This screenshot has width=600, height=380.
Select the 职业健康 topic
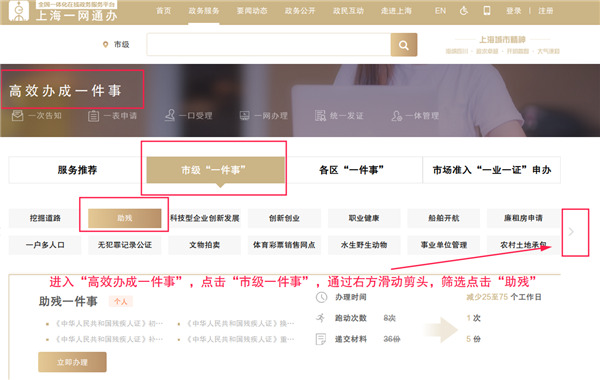click(x=364, y=218)
